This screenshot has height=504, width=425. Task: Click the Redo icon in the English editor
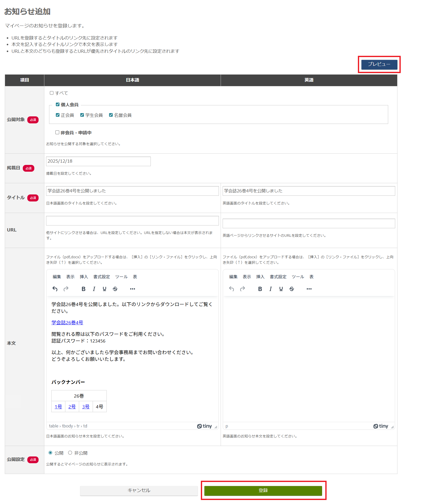pyautogui.click(x=242, y=289)
